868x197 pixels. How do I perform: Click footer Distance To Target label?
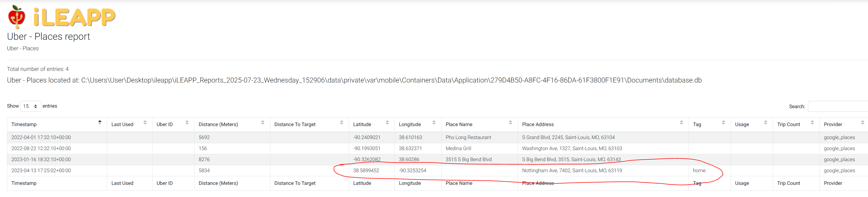pyautogui.click(x=295, y=183)
